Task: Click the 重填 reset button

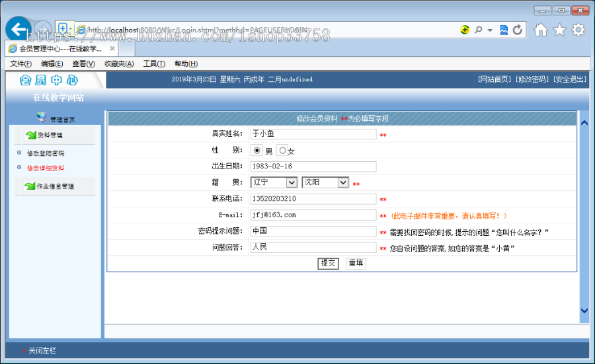Action: pos(356,263)
